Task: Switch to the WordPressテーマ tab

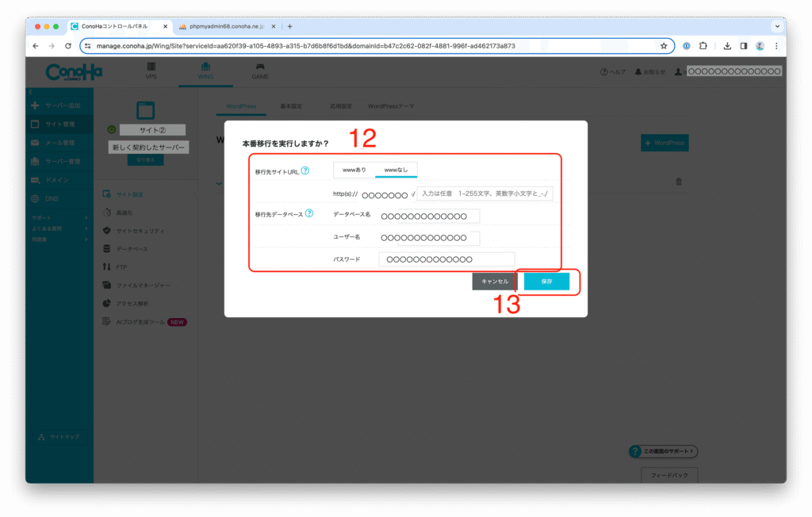Action: (x=391, y=106)
